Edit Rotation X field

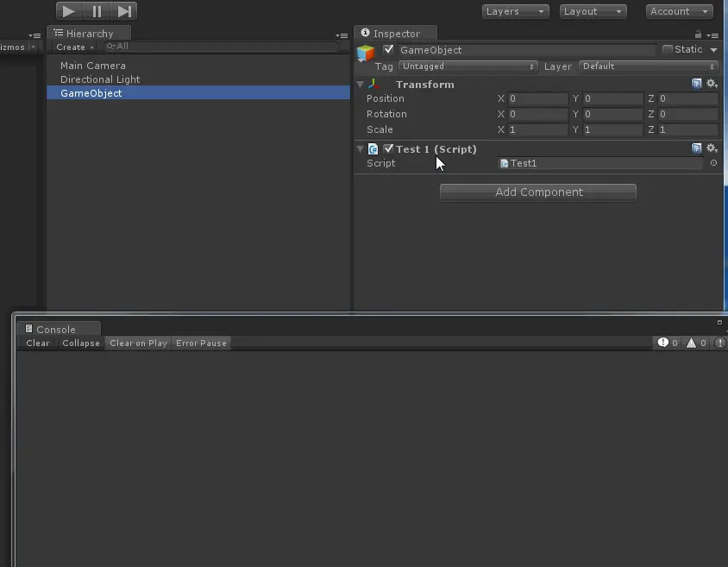[537, 114]
